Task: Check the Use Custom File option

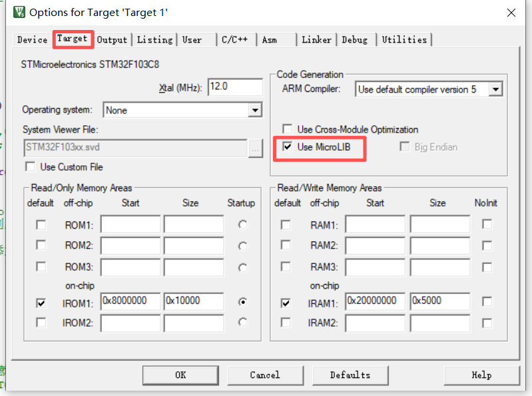Action: 30,167
